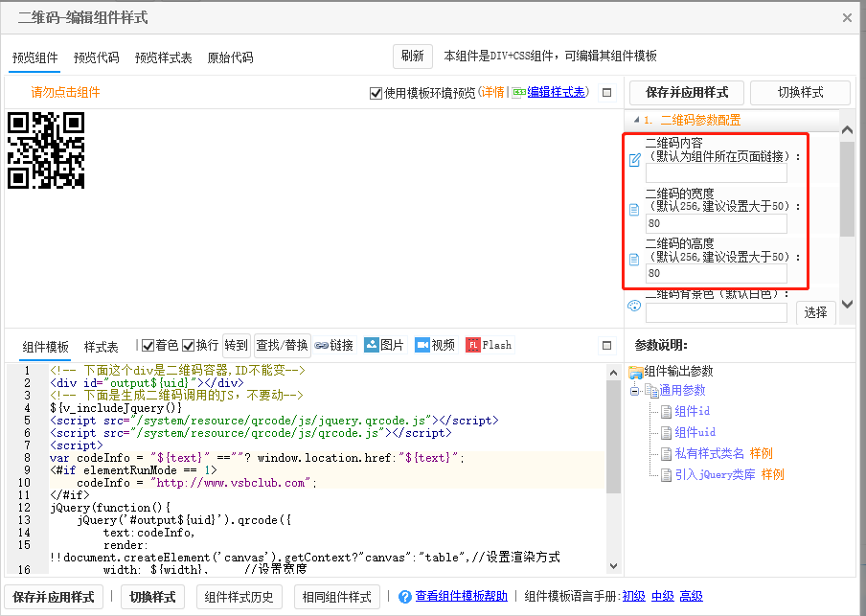This screenshot has height=616, width=866.
Task: Select the 组件模板 editor tab
Action: [45, 347]
